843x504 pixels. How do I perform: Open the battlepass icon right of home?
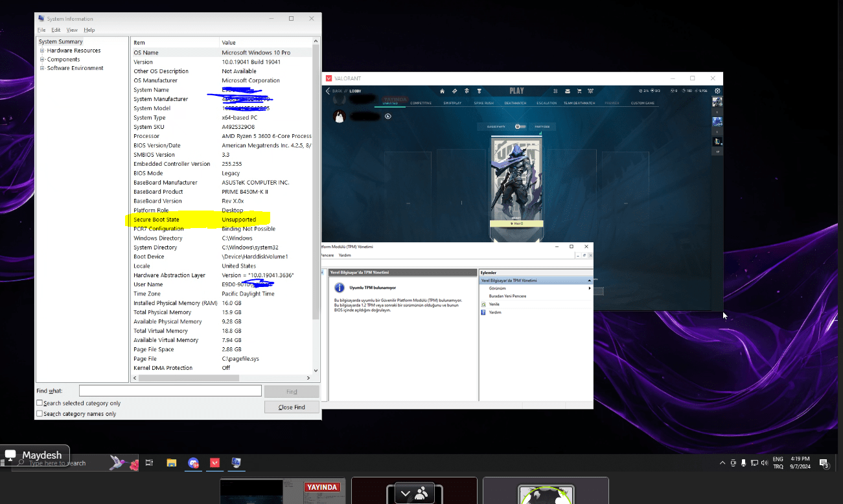455,91
